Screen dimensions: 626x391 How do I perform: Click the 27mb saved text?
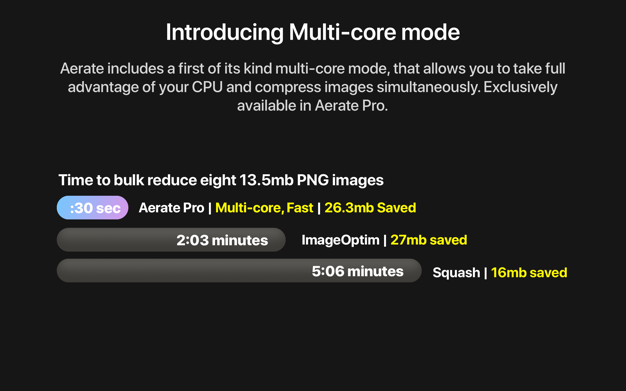coord(428,240)
